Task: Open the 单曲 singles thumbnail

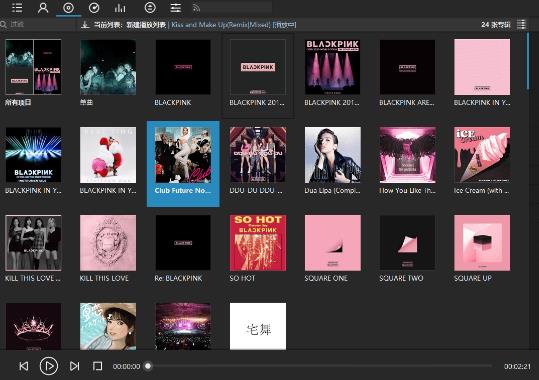Action: (108, 67)
